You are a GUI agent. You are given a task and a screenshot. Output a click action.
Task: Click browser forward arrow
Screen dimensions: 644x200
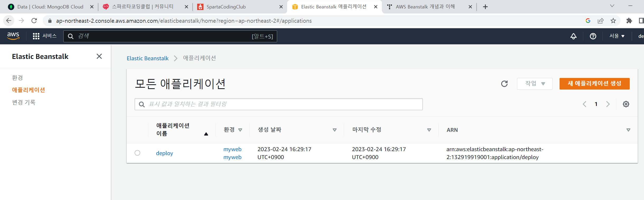pos(21,21)
